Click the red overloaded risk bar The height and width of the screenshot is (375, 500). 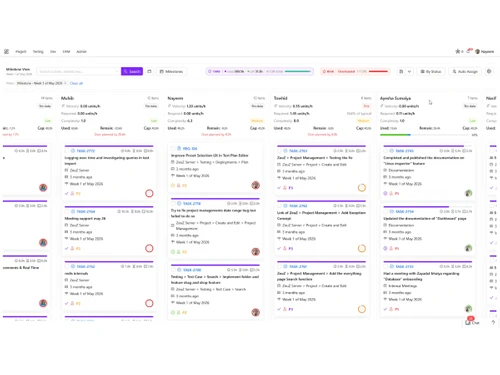(378, 71)
